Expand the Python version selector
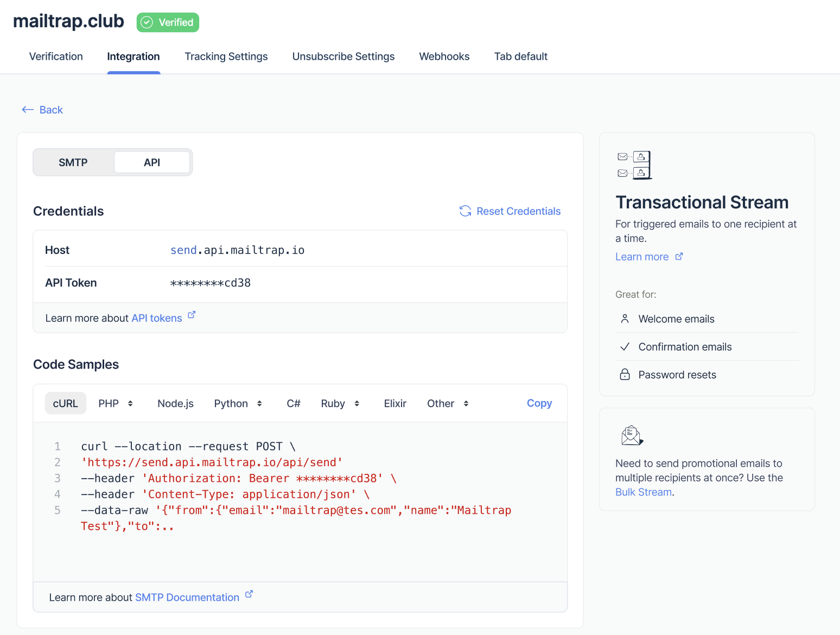Screen dimensions: 840x635 click(x=238, y=403)
